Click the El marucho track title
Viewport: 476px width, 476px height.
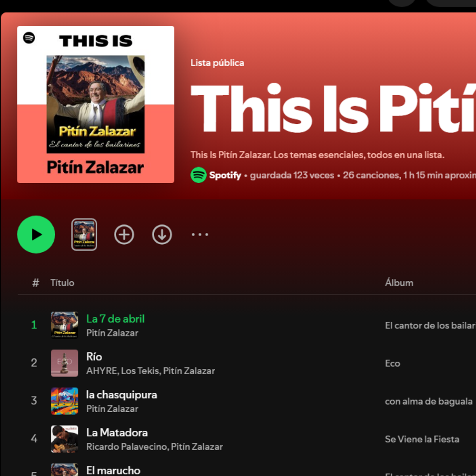click(113, 470)
